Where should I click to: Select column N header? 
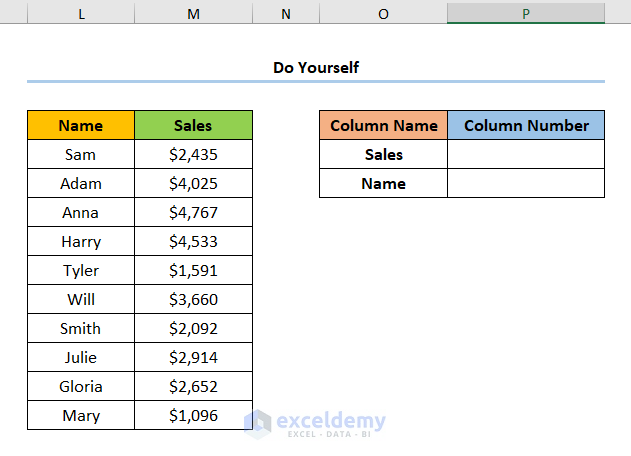coord(286,12)
